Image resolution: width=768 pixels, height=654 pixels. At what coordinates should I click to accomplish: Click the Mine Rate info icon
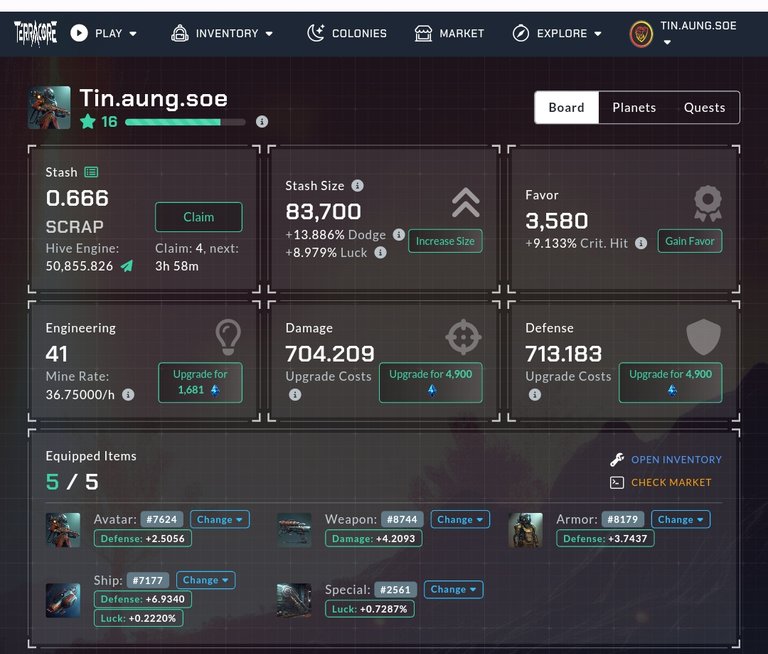coord(128,394)
